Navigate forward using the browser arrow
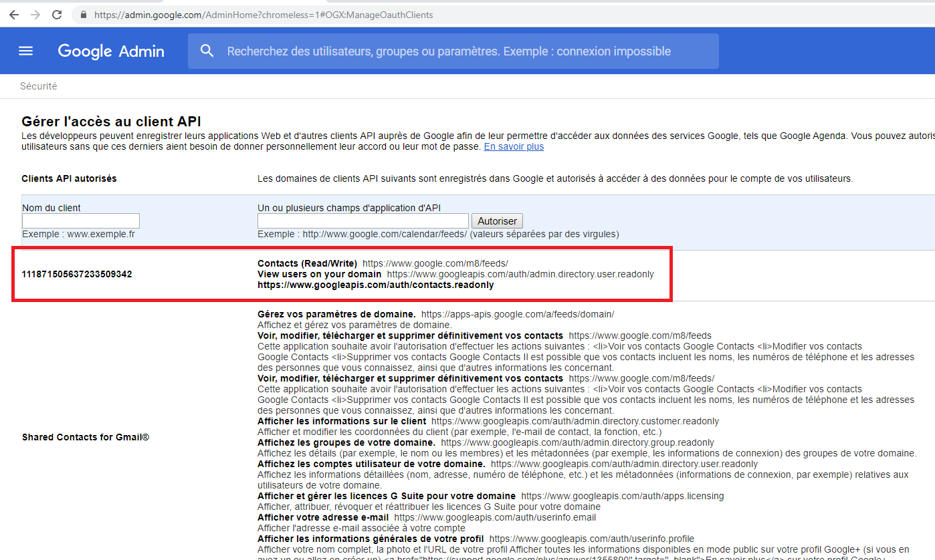The width and height of the screenshot is (935, 560). pyautogui.click(x=35, y=14)
